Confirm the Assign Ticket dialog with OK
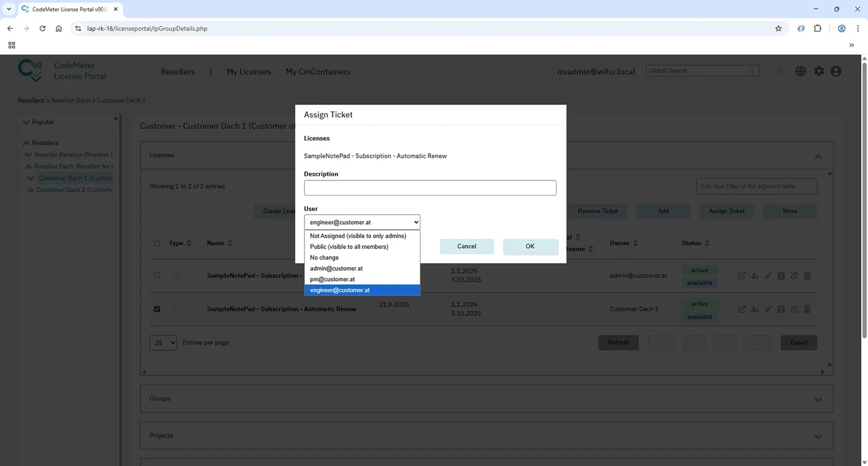The width and height of the screenshot is (868, 466). click(529, 246)
